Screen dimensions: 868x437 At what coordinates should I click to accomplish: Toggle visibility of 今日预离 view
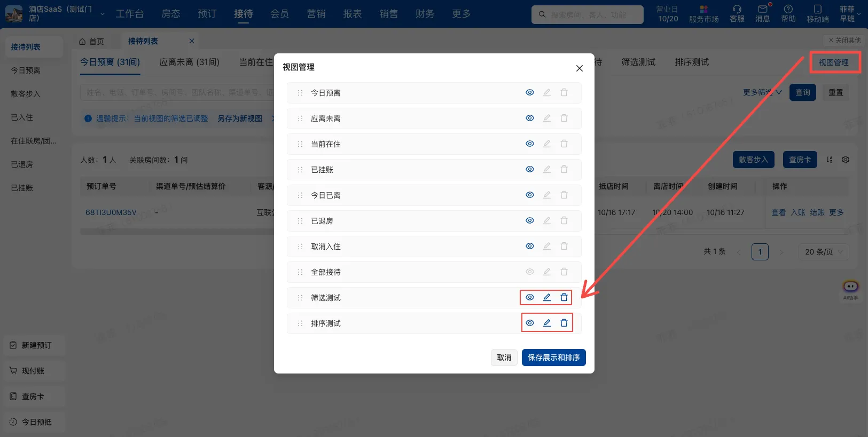529,92
